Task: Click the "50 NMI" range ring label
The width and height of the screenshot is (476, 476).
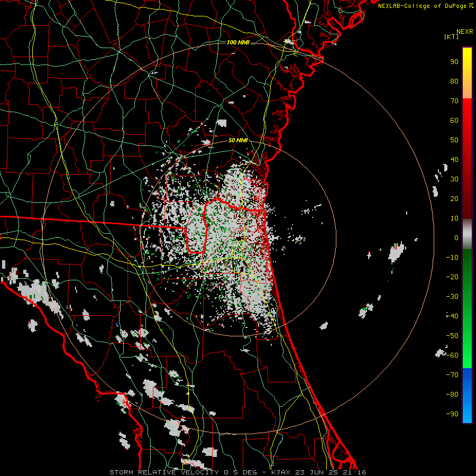Action: pyautogui.click(x=238, y=140)
